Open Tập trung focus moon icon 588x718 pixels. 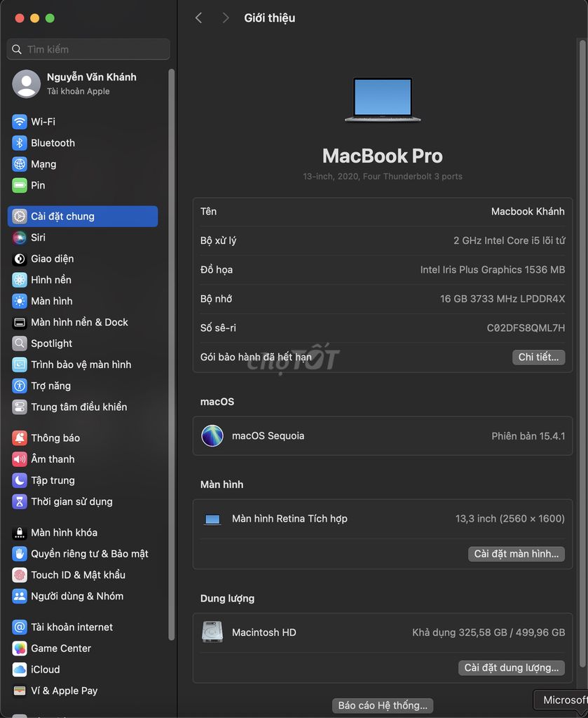point(19,480)
